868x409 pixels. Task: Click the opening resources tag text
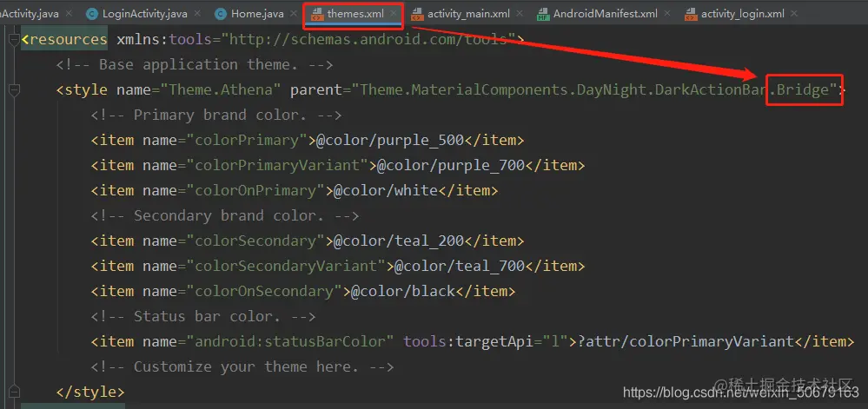pyautogui.click(x=64, y=40)
